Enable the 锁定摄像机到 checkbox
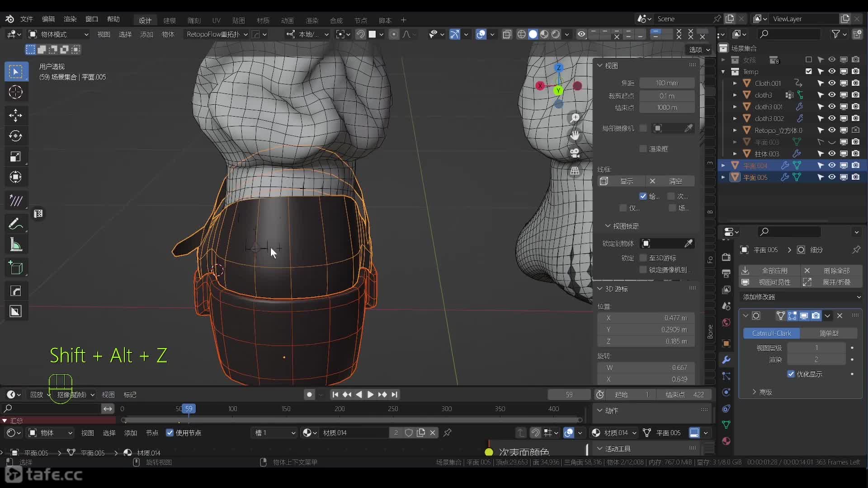The image size is (868, 488). point(643,270)
